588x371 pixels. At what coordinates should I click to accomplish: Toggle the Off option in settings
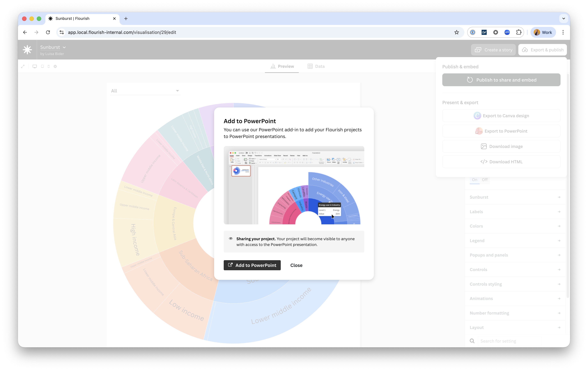[485, 180]
